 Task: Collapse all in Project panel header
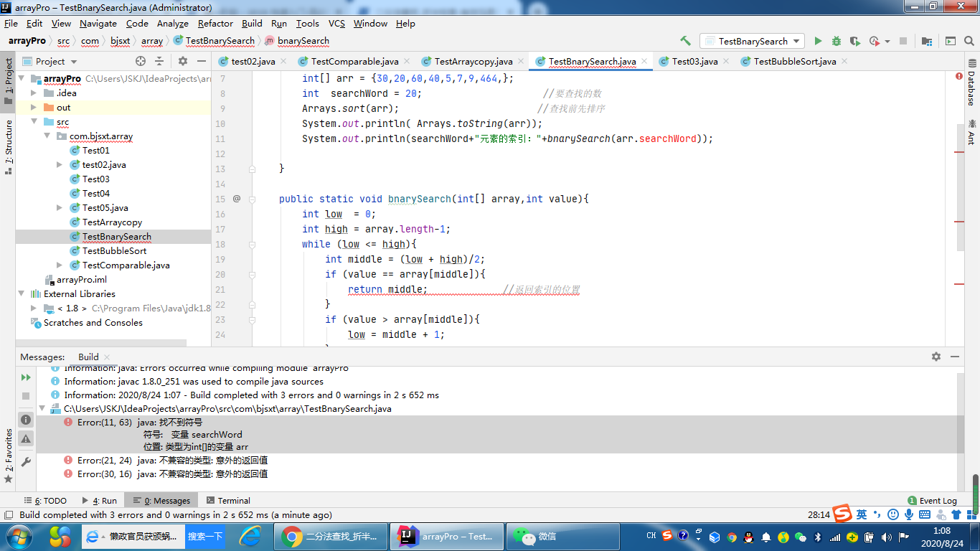click(x=159, y=61)
